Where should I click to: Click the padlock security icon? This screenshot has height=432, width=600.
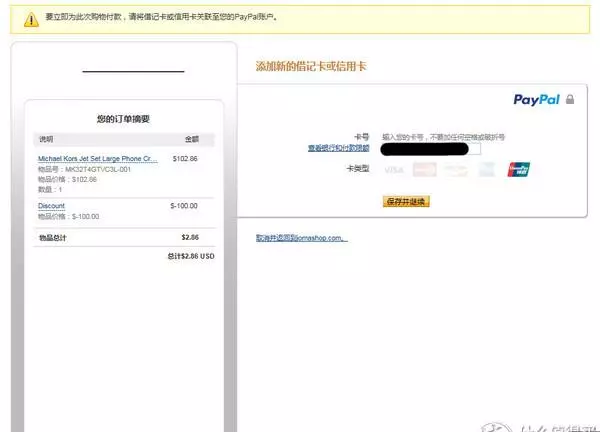pyautogui.click(x=570, y=99)
